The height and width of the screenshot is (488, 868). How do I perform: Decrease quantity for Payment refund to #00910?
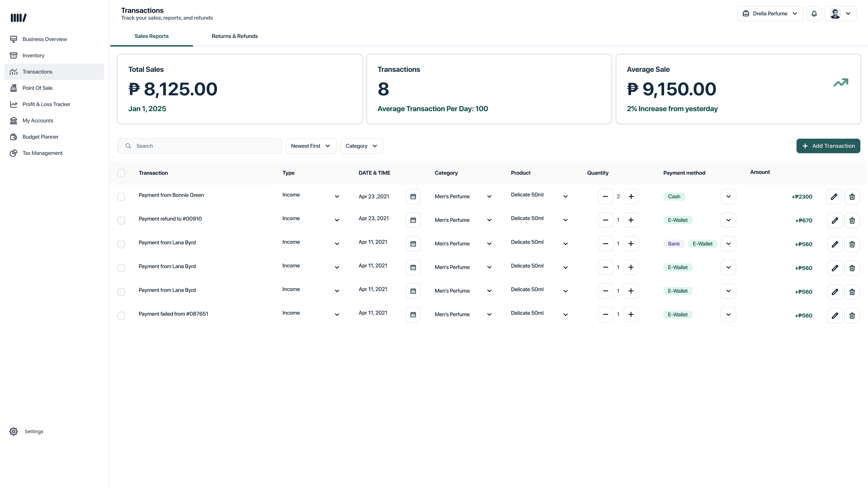pos(605,220)
